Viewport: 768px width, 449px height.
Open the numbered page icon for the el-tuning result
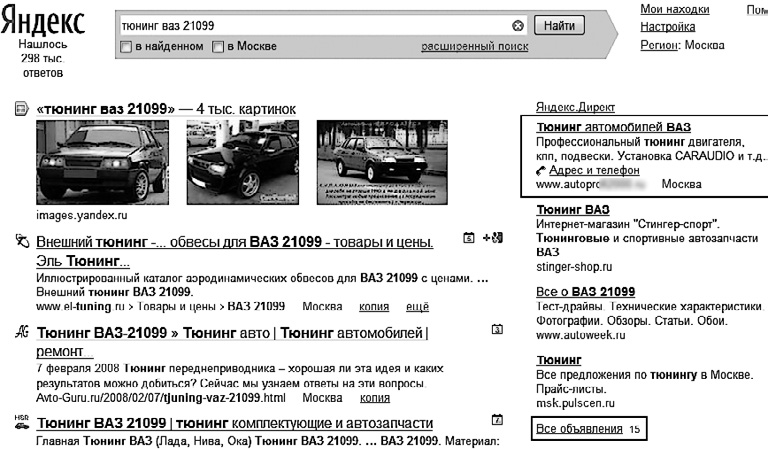(x=469, y=238)
